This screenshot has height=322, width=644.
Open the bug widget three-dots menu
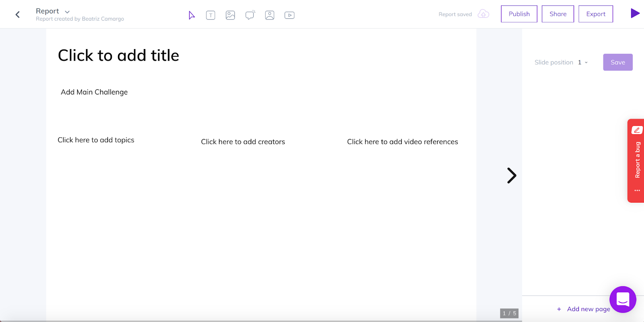[637, 191]
